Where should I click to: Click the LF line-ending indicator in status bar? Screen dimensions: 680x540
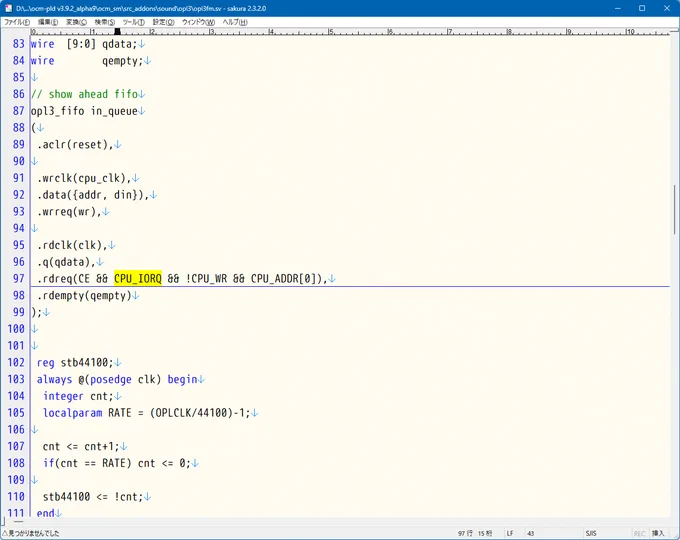pyautogui.click(x=510, y=533)
